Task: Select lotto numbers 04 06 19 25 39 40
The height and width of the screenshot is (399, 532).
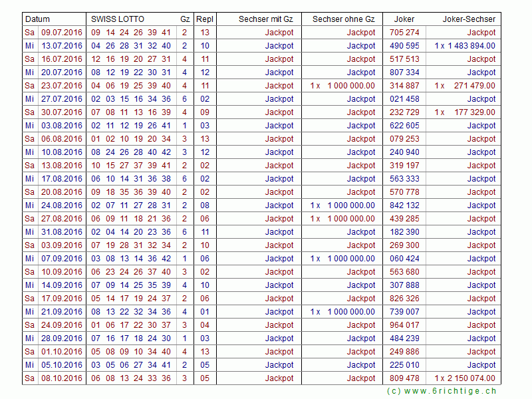Action: point(131,86)
